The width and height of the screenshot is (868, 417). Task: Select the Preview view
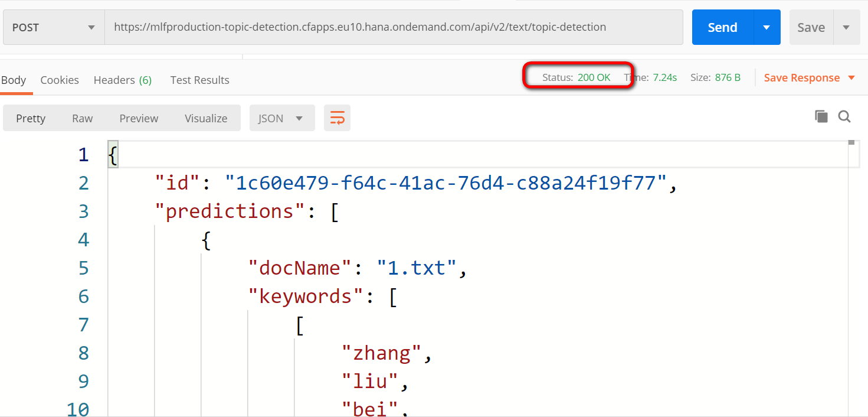(x=139, y=118)
